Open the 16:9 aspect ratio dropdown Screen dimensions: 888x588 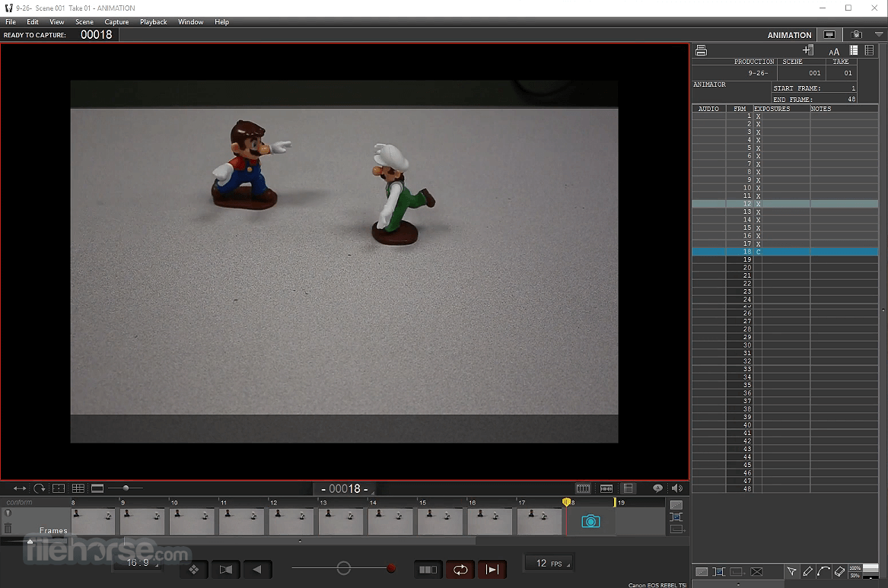click(x=138, y=563)
